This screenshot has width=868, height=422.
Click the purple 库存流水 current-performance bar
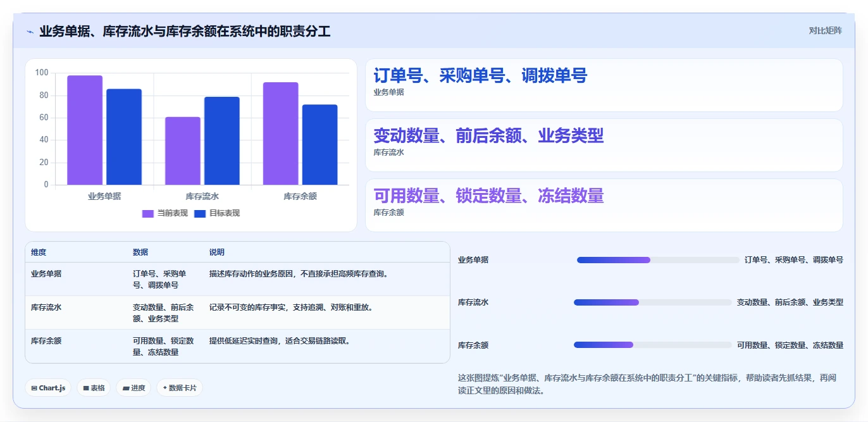(x=183, y=151)
